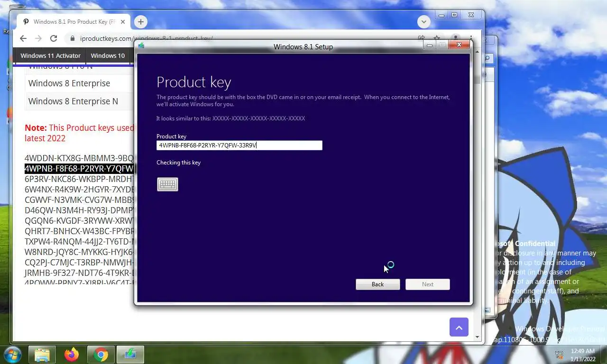Share this page from Chrome toolbar
The height and width of the screenshot is (364, 607).
coord(421,38)
